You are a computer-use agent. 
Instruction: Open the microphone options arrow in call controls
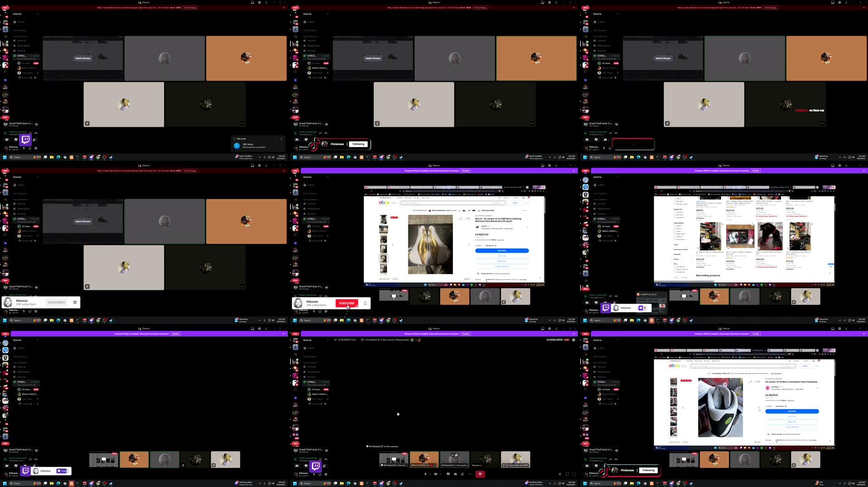(430, 474)
